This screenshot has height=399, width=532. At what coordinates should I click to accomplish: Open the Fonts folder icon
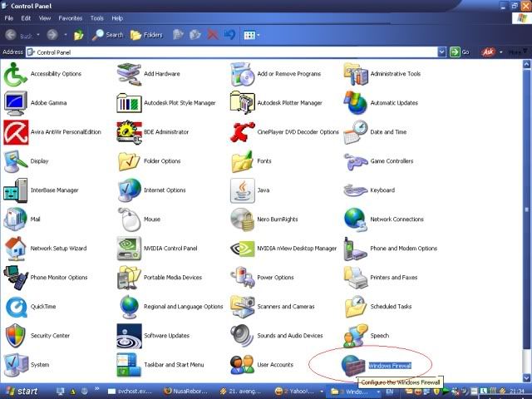242,161
